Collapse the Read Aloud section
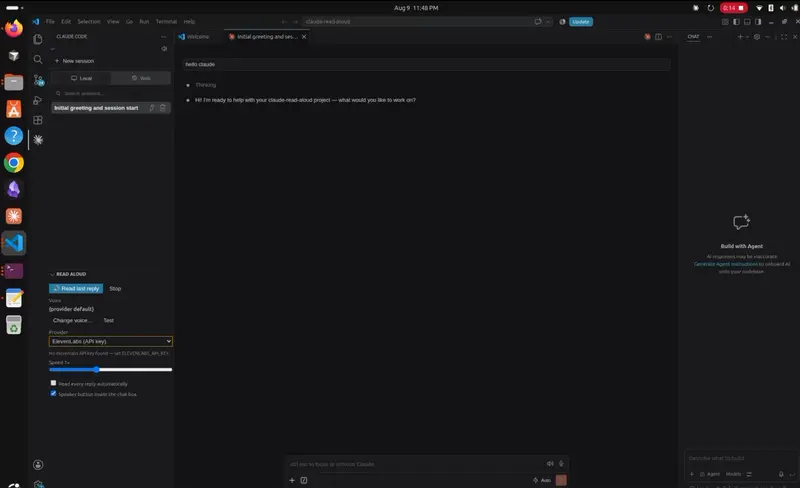 [x=52, y=274]
